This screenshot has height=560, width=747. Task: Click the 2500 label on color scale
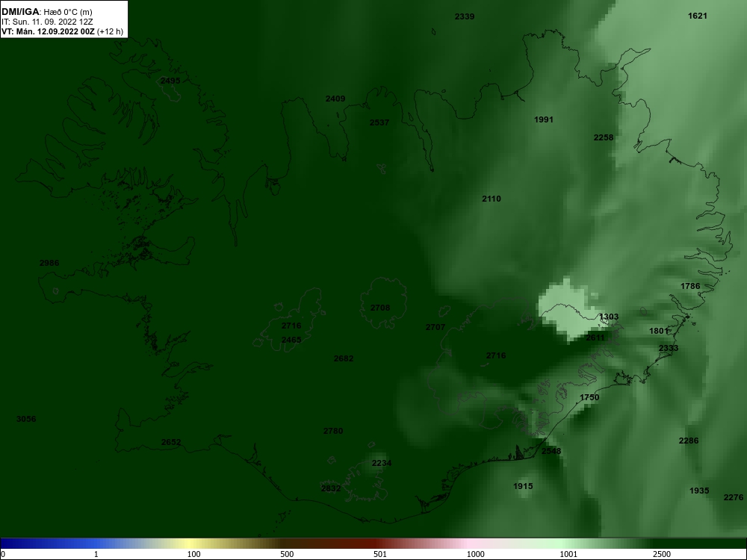(662, 554)
